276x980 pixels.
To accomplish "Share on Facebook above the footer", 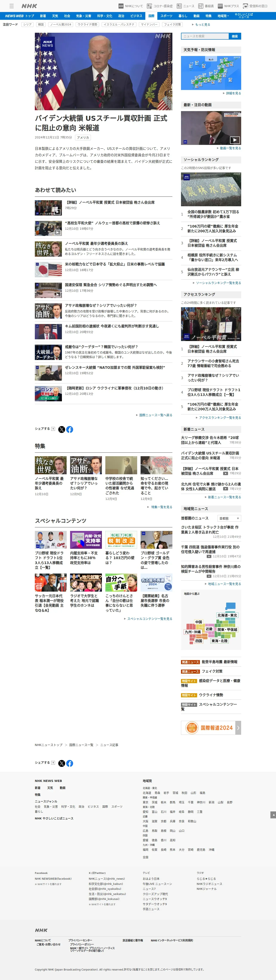I will coord(69,763).
